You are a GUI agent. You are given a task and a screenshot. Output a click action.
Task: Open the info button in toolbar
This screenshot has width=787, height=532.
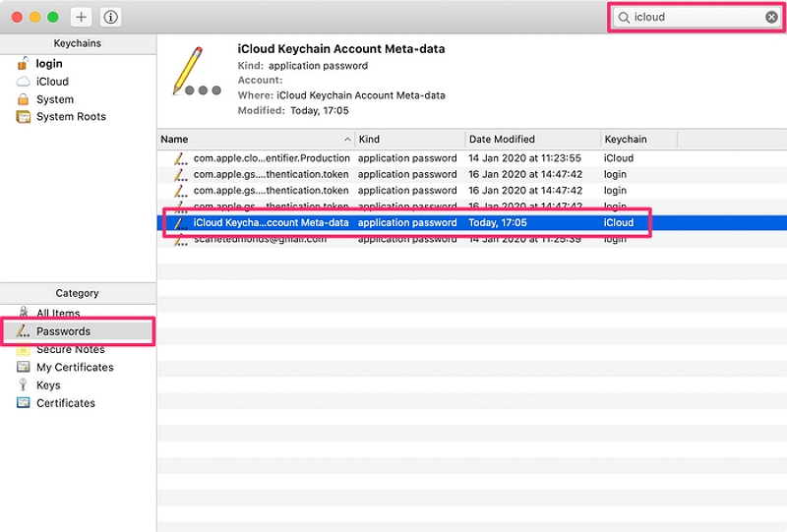pyautogui.click(x=110, y=17)
